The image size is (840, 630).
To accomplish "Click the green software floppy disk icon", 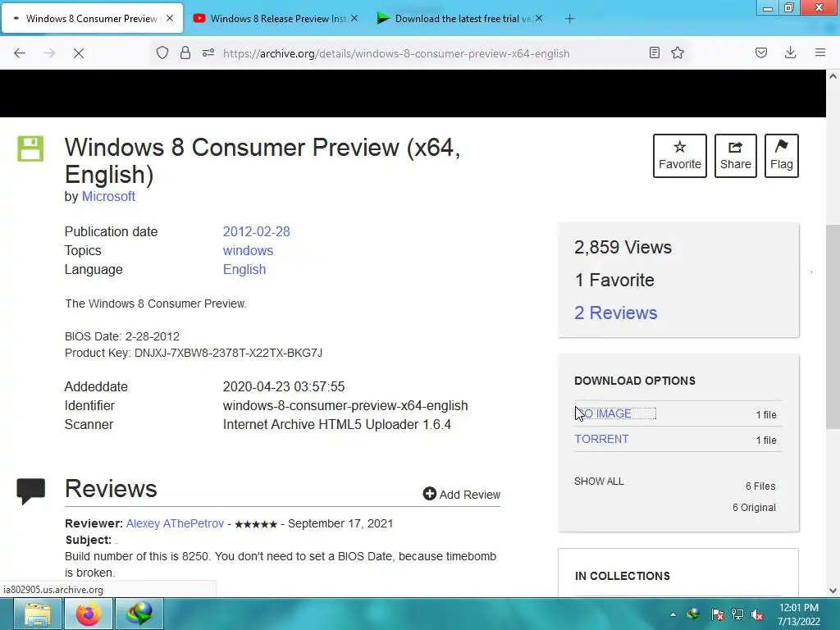I will coord(30,148).
